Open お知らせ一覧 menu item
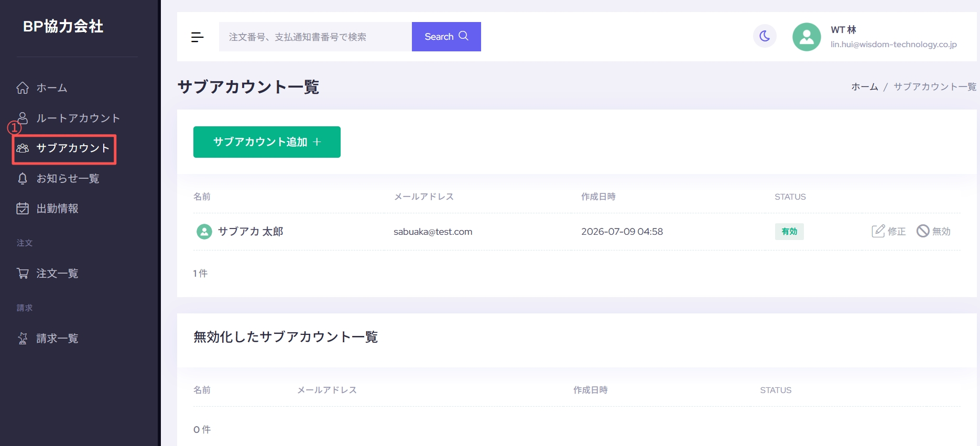 68,179
